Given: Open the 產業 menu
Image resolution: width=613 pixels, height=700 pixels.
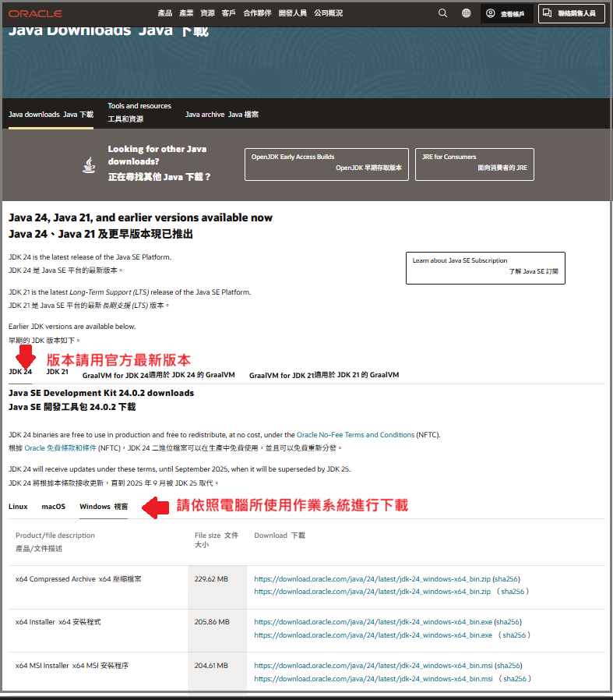Looking at the screenshot, I should (x=186, y=13).
